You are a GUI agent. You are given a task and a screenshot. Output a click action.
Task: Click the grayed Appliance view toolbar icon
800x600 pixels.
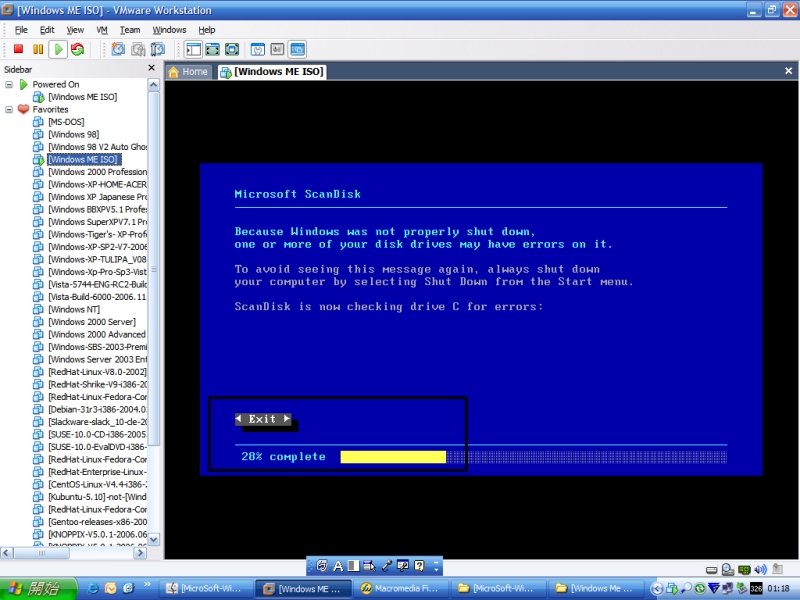(x=277, y=49)
